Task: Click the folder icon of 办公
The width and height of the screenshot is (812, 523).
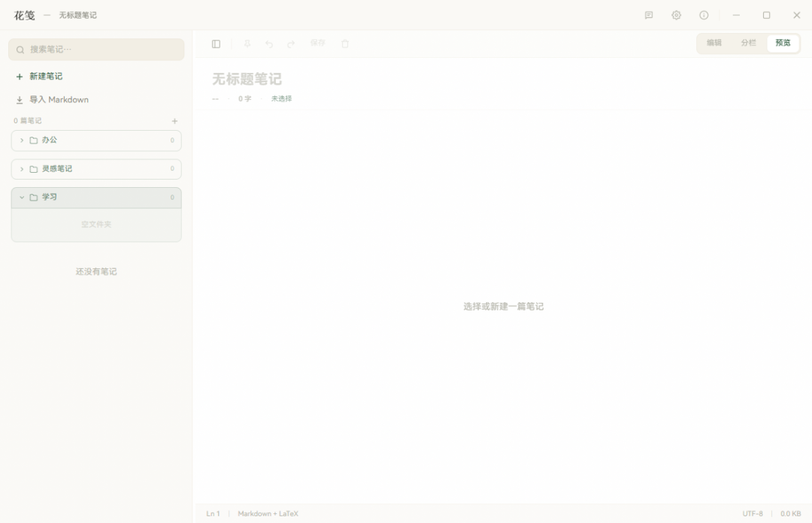Action: coord(34,141)
